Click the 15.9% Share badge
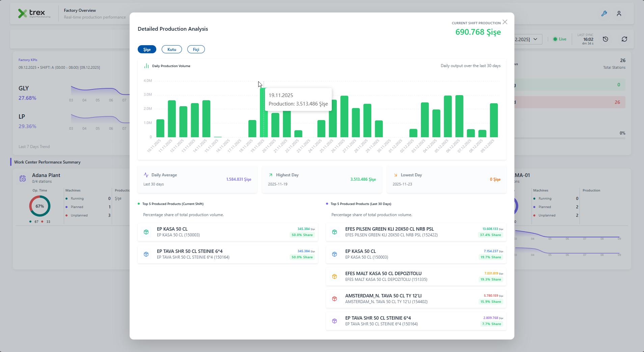644x352 pixels. 490,302
